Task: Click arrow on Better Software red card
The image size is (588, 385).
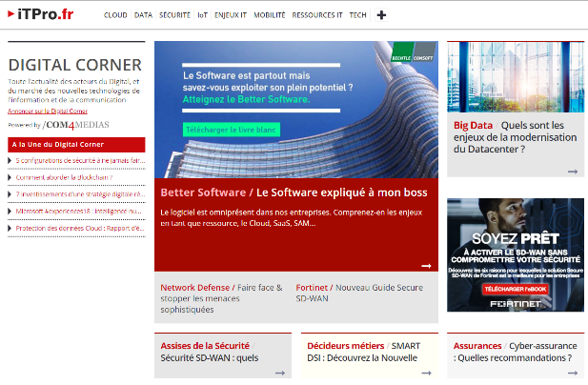Action: tap(426, 266)
